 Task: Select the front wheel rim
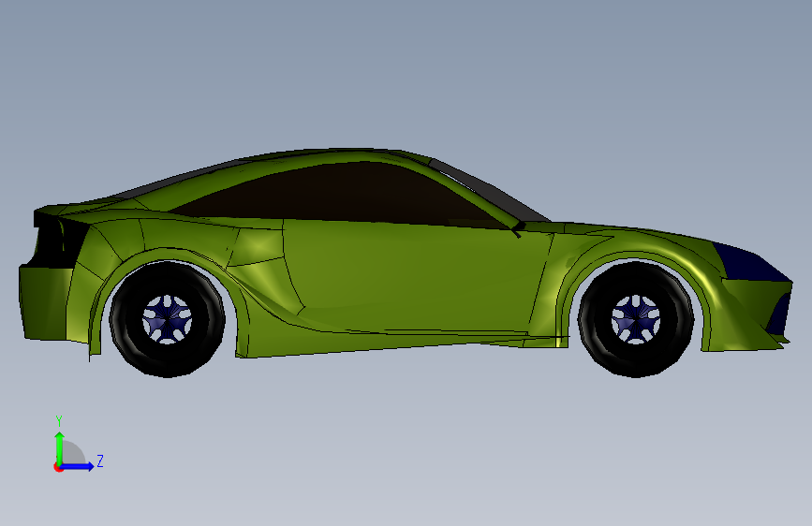pos(635,319)
